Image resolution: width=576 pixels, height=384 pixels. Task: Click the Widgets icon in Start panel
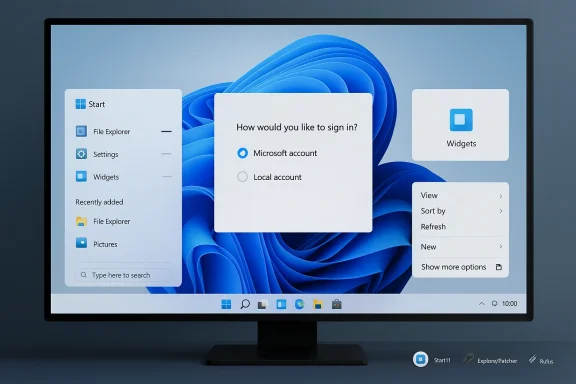click(81, 177)
